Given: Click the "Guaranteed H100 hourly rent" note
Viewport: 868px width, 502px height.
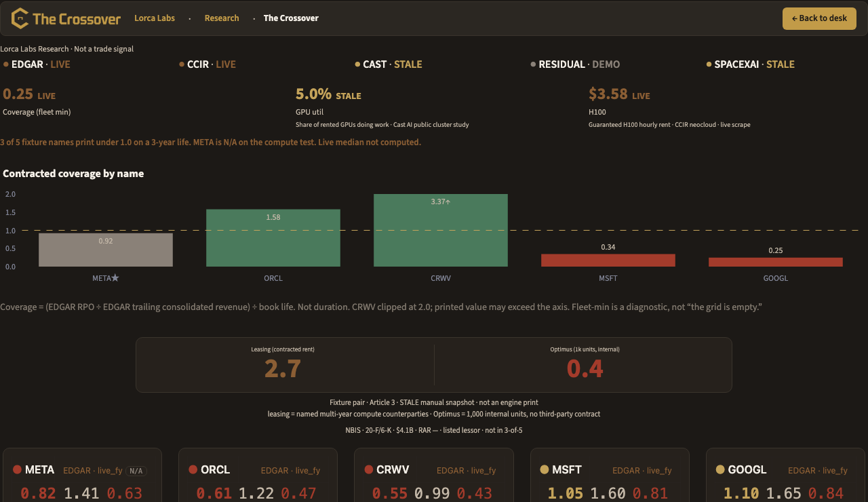Looking at the screenshot, I should (x=669, y=125).
